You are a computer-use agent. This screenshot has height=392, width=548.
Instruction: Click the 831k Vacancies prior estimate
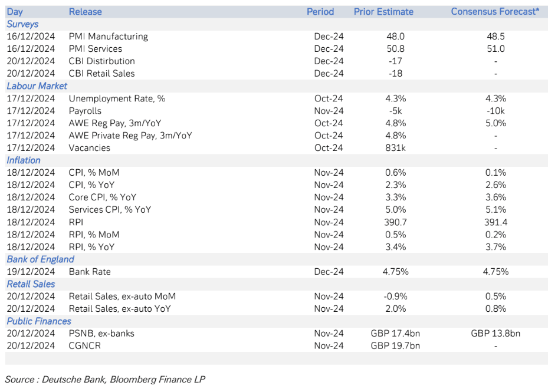click(395, 148)
